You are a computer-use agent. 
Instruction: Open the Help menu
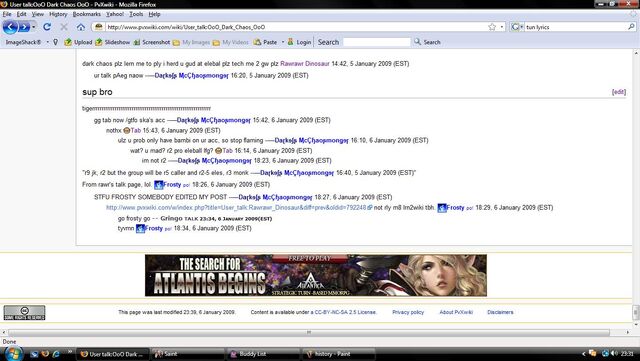tap(154, 14)
